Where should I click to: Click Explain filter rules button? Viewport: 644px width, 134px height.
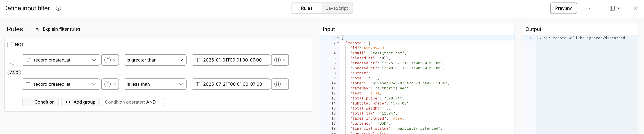(x=58, y=29)
